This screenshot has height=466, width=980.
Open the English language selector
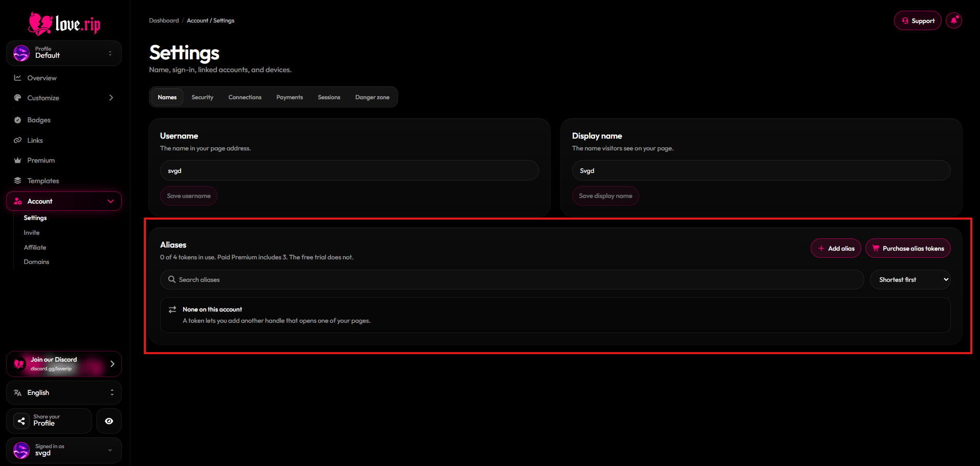coord(64,392)
